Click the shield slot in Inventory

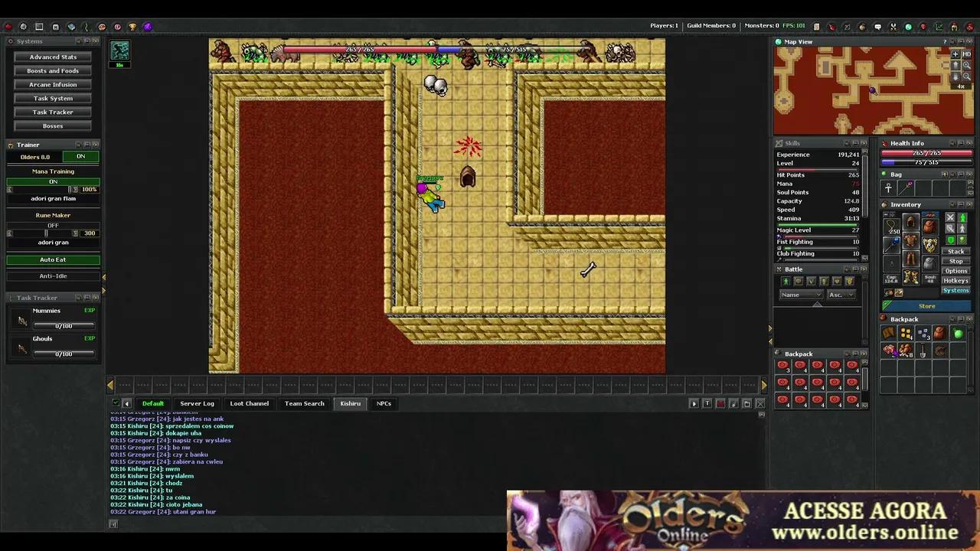(930, 245)
